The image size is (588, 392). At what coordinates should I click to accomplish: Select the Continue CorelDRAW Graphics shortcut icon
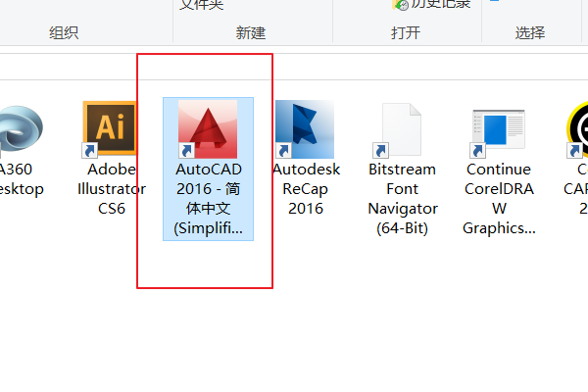click(499, 133)
